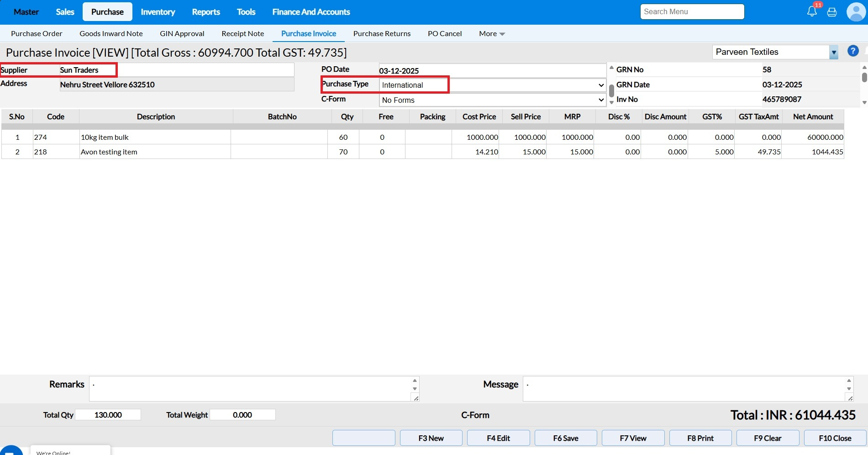Click the Remarks box resize handle
Viewport: 868px width, 455px height.
(416, 398)
